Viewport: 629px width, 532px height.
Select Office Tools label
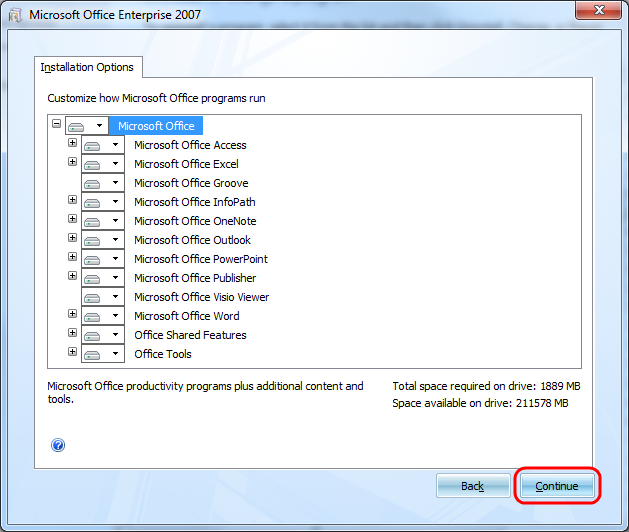click(x=163, y=354)
